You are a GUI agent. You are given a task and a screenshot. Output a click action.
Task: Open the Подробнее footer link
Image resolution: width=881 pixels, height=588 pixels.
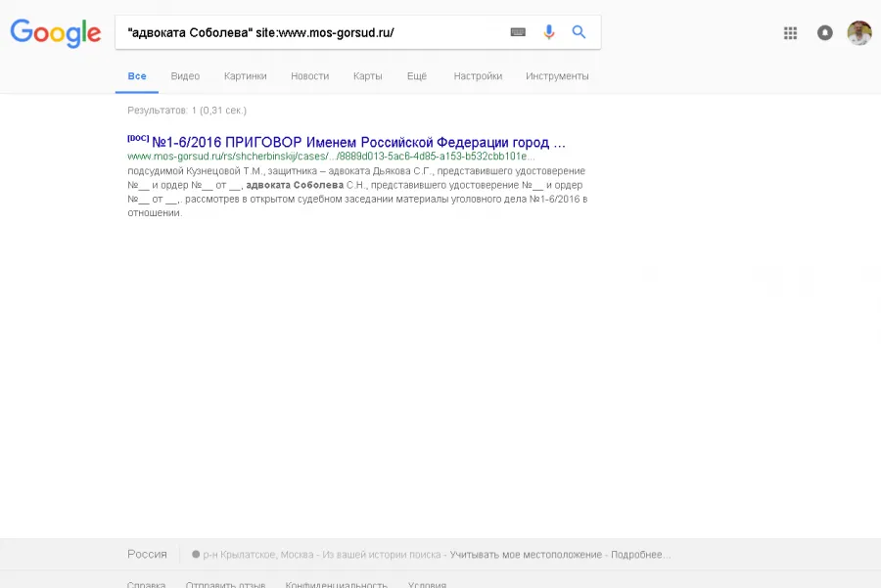640,555
